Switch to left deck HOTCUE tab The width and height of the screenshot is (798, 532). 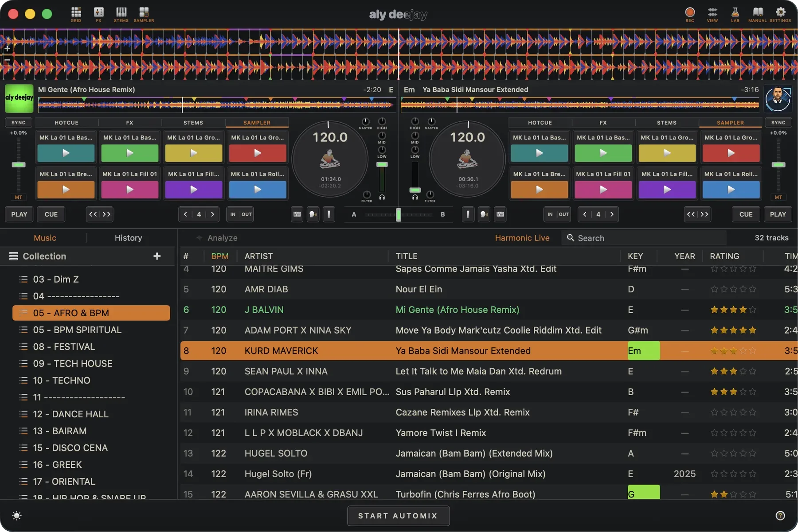[x=66, y=123]
